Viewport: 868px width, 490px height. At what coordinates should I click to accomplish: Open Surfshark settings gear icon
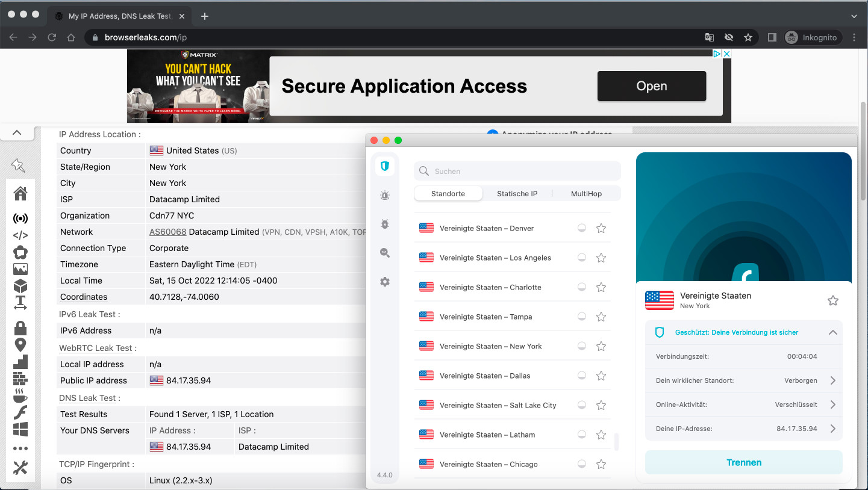(x=385, y=282)
